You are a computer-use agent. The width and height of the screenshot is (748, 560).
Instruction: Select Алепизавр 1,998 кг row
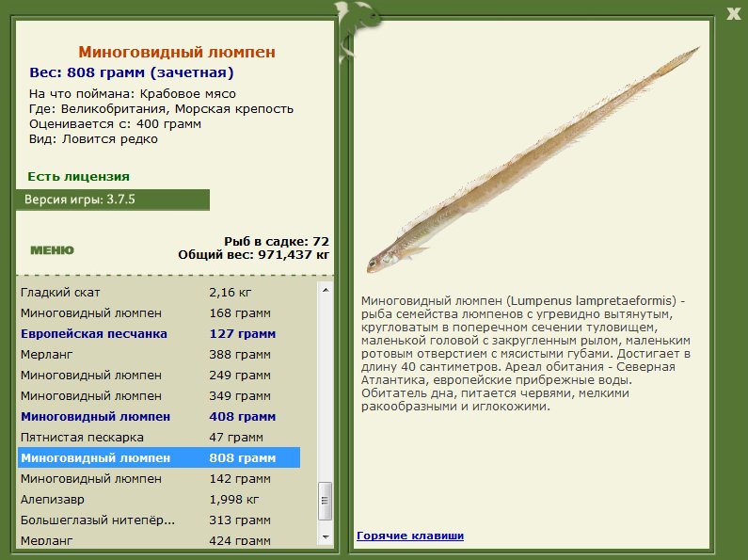coord(159,500)
